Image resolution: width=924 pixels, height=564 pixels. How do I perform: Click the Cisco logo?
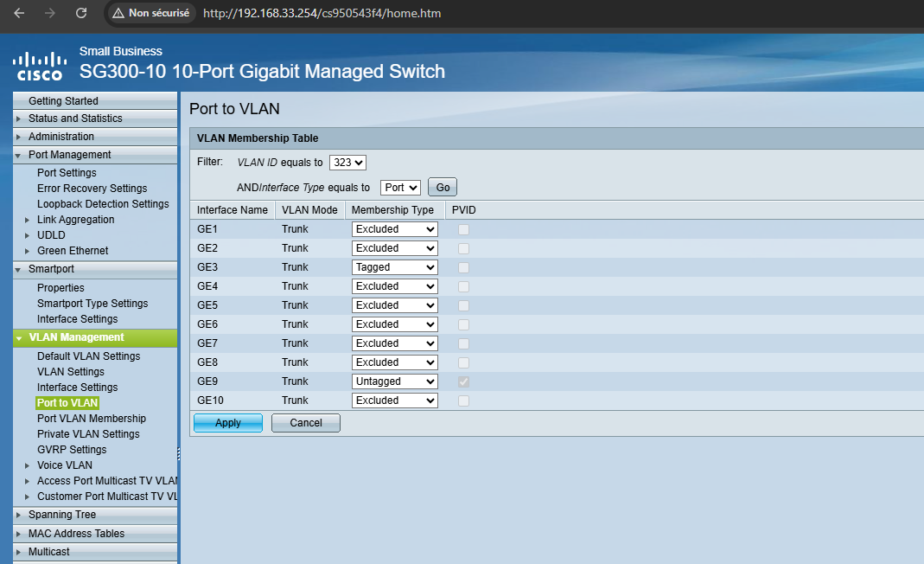(39, 66)
